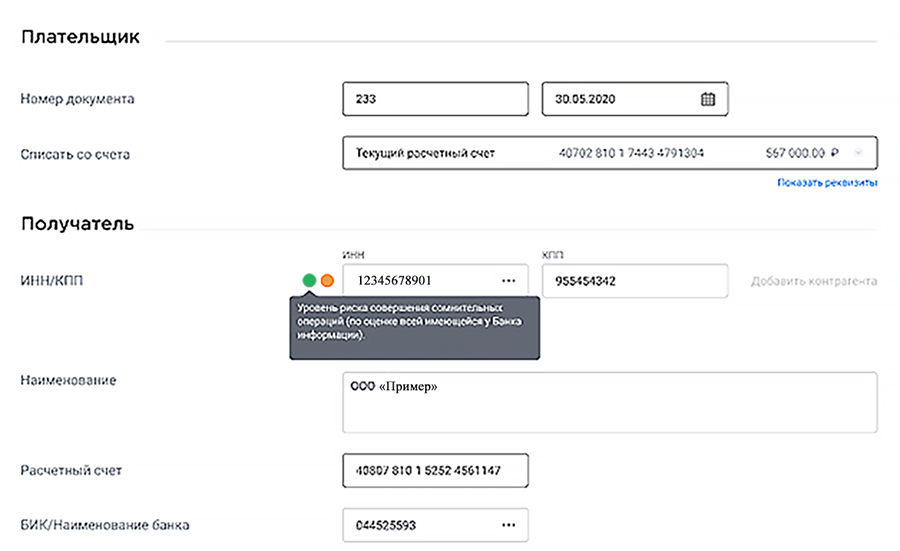Click the balance 567 000.00 ₽
Viewport: 900px width, 551px height.
[x=802, y=153]
